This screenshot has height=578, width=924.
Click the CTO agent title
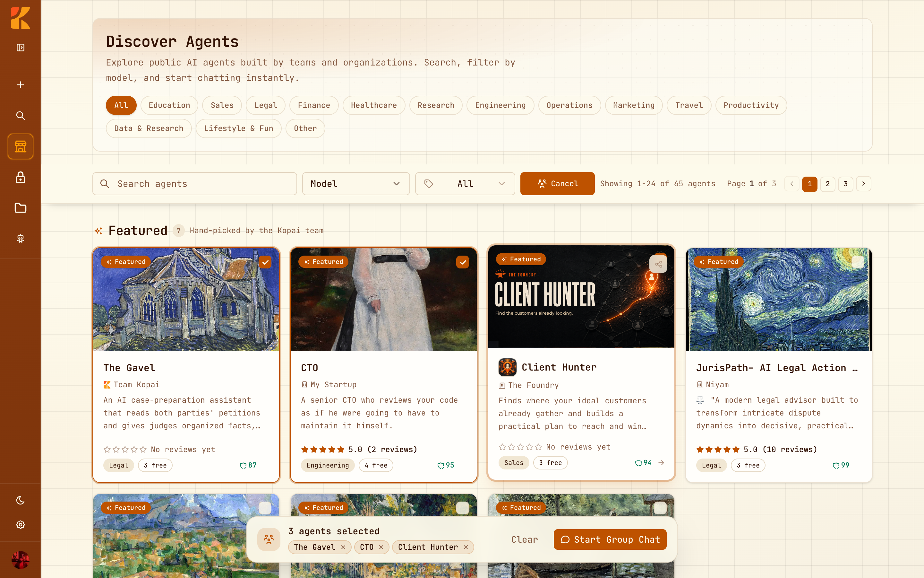coord(309,368)
